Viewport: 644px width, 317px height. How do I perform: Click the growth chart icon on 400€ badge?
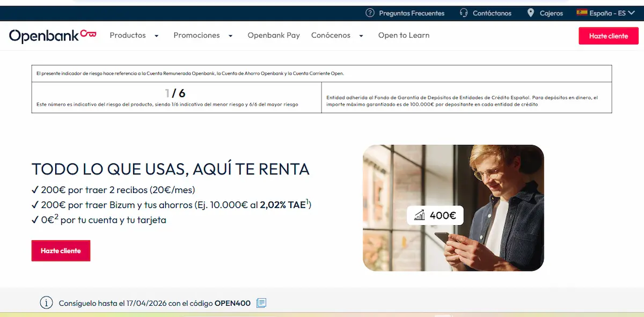(420, 216)
